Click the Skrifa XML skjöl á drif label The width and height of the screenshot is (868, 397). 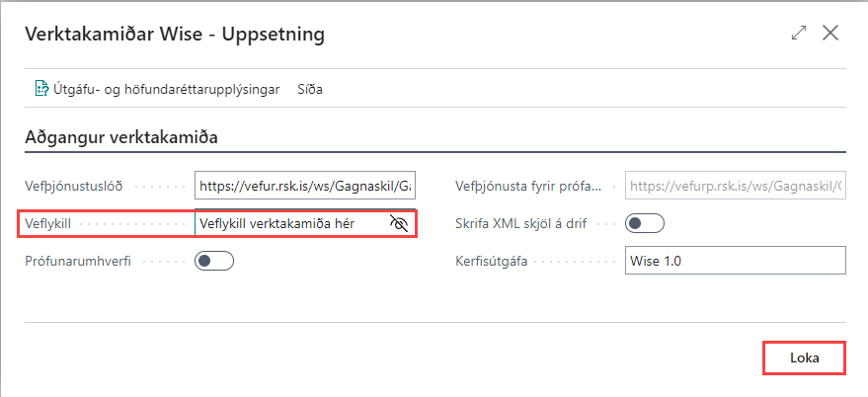pyautogui.click(x=521, y=223)
